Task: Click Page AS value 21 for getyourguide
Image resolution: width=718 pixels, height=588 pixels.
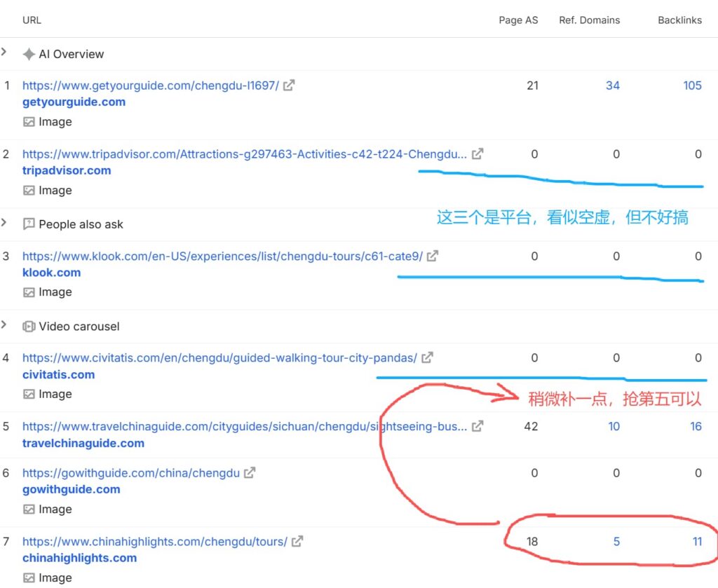Action: click(x=533, y=86)
